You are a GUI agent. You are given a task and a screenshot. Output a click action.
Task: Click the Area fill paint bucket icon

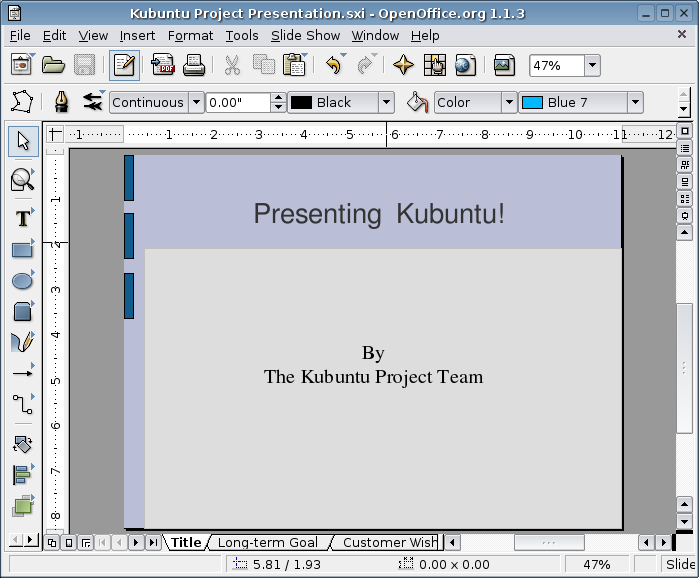[x=417, y=102]
